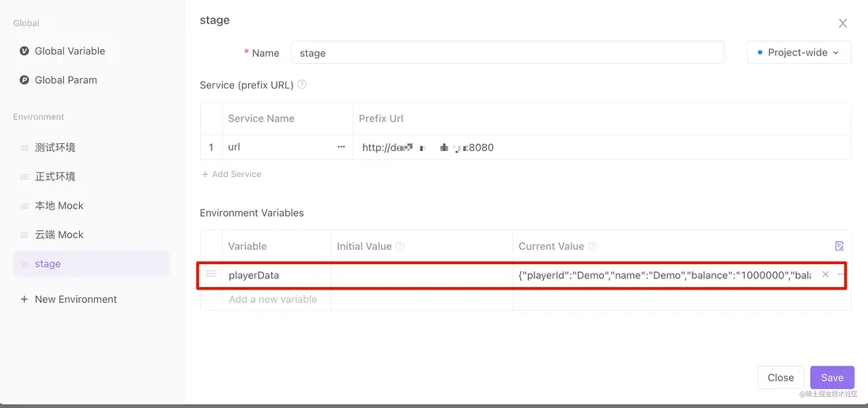The width and height of the screenshot is (868, 408).
Task: Select the 云端 Mock environment
Action: (x=59, y=235)
